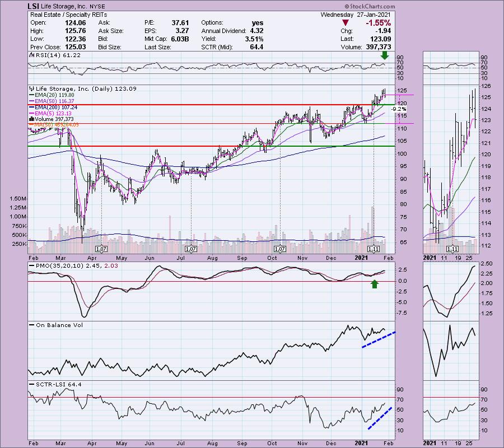Click the Volume 397,373 legend entry on the chart
The image size is (504, 448).
[54, 119]
